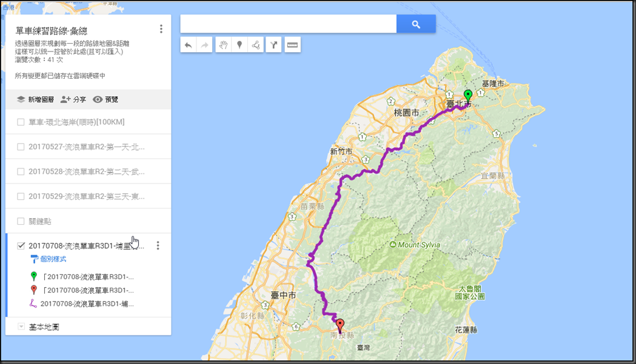636x364 pixels.
Task: Click 預覽 preview button
Action: (105, 99)
